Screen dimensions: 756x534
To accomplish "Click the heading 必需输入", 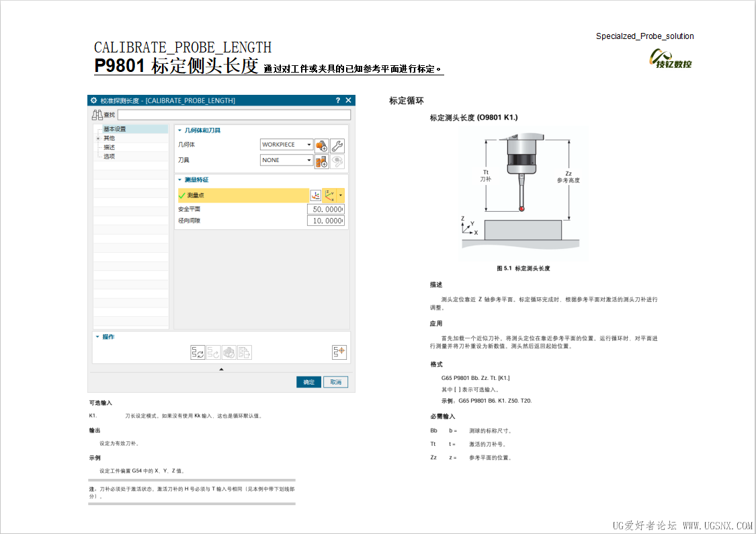I will pyautogui.click(x=442, y=416).
